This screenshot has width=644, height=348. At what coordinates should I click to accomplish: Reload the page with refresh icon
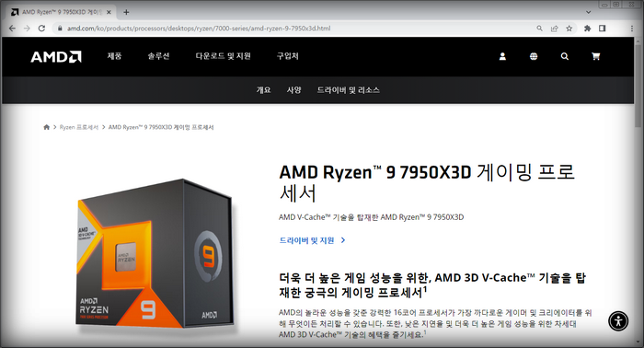point(41,29)
